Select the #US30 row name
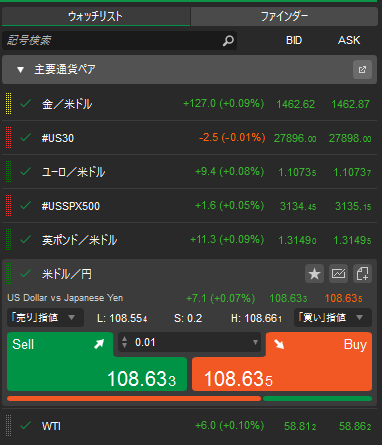 58,138
